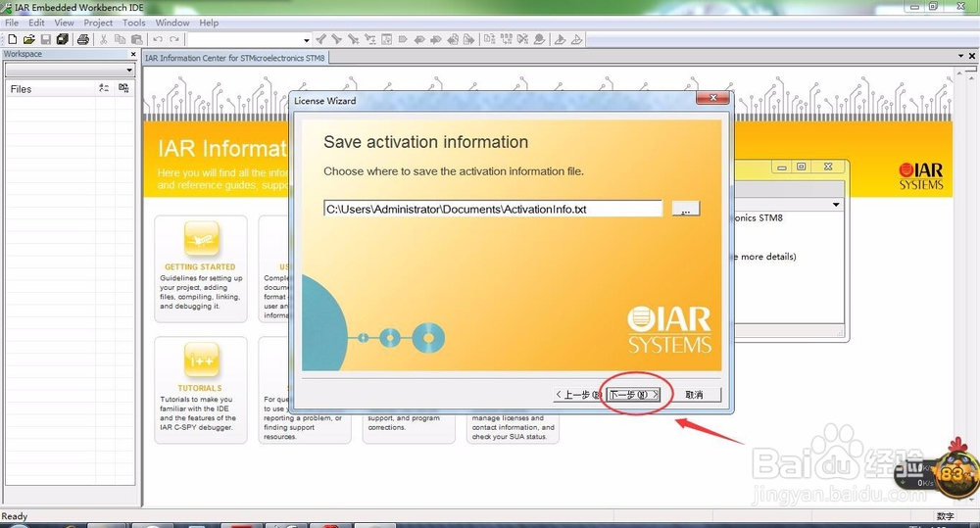Open the Workspace configuration dropdown
The height and width of the screenshot is (528, 980).
[x=129, y=70]
